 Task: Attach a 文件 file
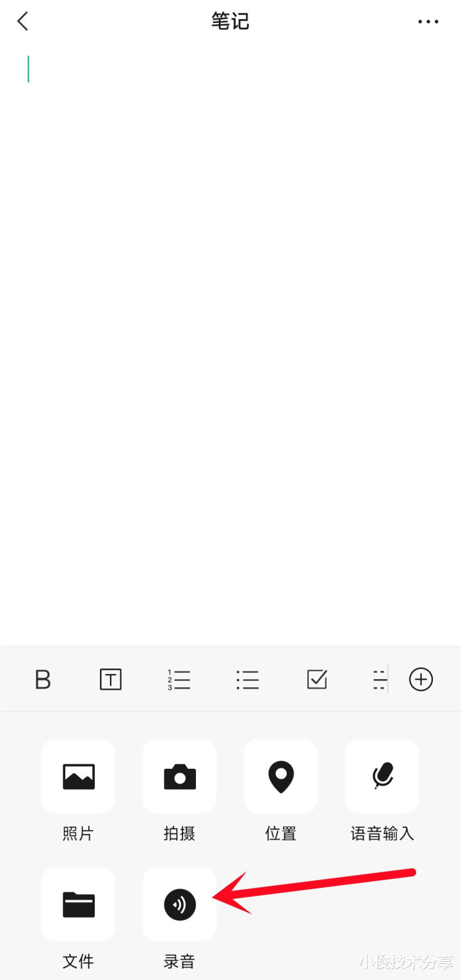click(x=79, y=904)
